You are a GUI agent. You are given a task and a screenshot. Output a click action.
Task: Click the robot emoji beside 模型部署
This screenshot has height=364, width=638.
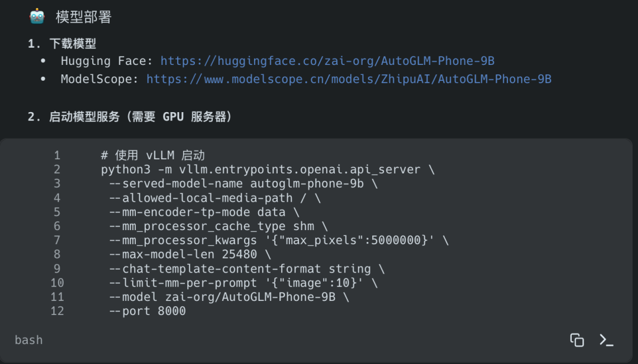click(36, 17)
